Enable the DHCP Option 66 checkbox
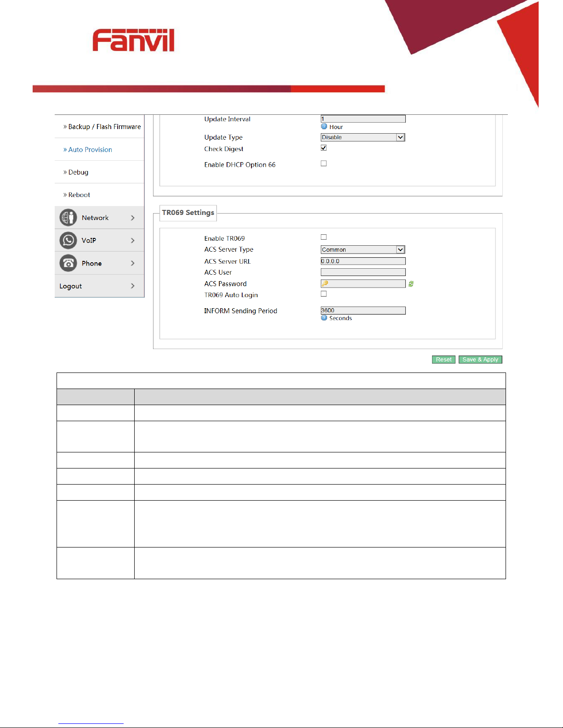Image resolution: width=563 pixels, height=728 pixels. coord(324,164)
